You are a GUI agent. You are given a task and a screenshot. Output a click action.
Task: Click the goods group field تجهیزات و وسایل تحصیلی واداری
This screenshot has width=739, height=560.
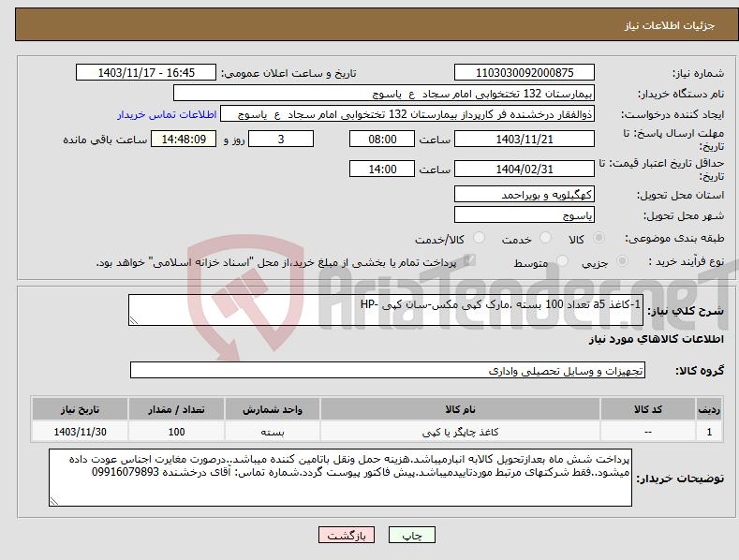click(x=388, y=371)
